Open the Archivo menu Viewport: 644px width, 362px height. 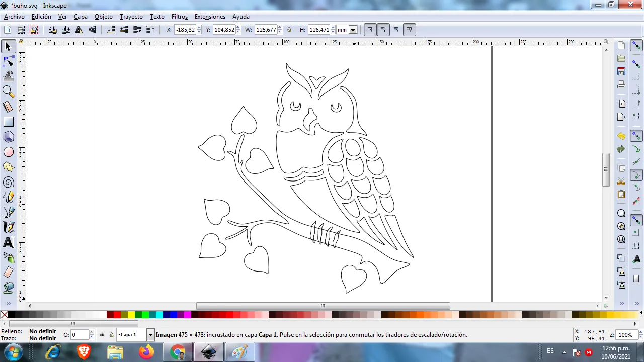[14, 17]
